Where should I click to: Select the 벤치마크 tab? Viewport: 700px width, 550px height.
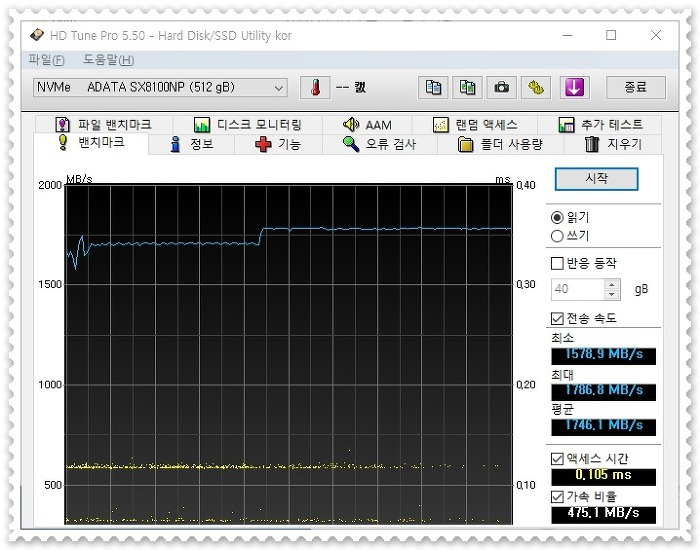click(x=91, y=143)
